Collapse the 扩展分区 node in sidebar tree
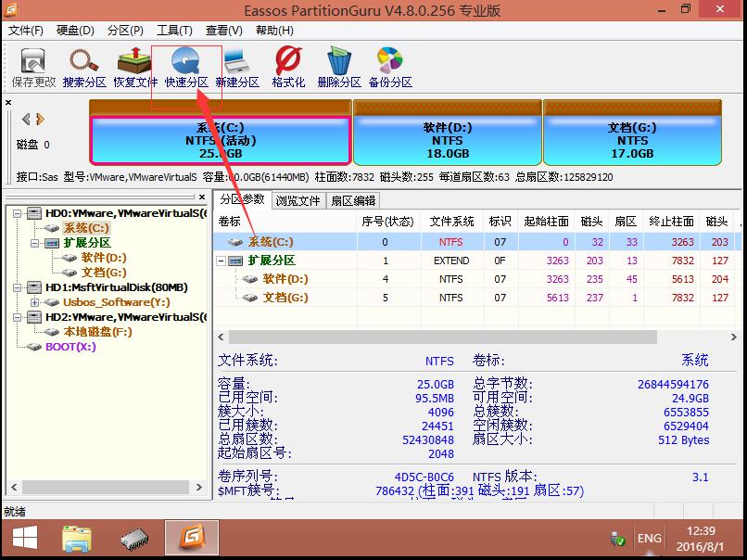 32,242
